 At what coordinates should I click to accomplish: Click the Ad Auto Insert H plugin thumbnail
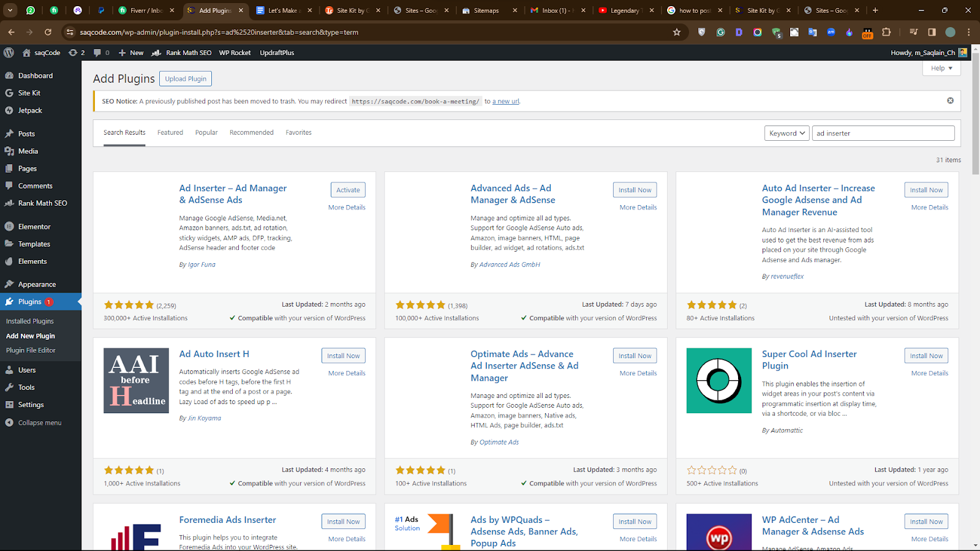tap(136, 381)
